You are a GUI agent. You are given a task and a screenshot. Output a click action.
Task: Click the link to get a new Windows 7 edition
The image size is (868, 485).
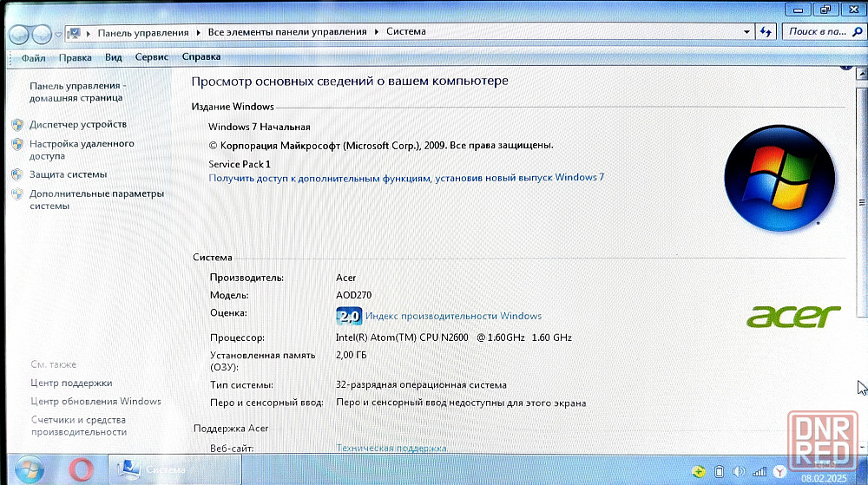point(406,178)
